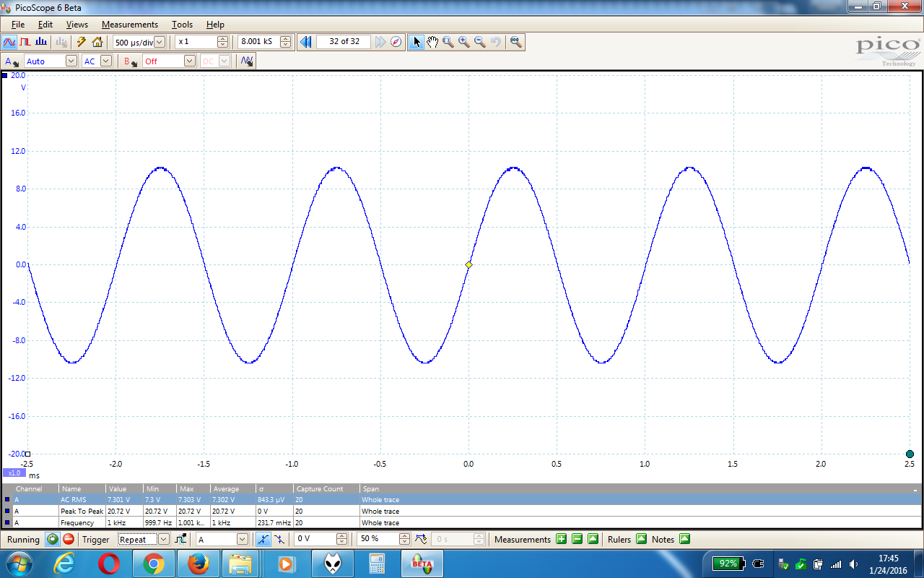Open Internet Explorer from taskbar
This screenshot has width=924, height=578.
pos(65,564)
